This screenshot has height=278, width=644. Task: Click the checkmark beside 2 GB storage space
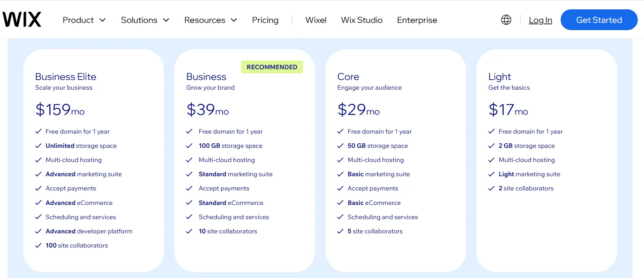[x=491, y=146]
